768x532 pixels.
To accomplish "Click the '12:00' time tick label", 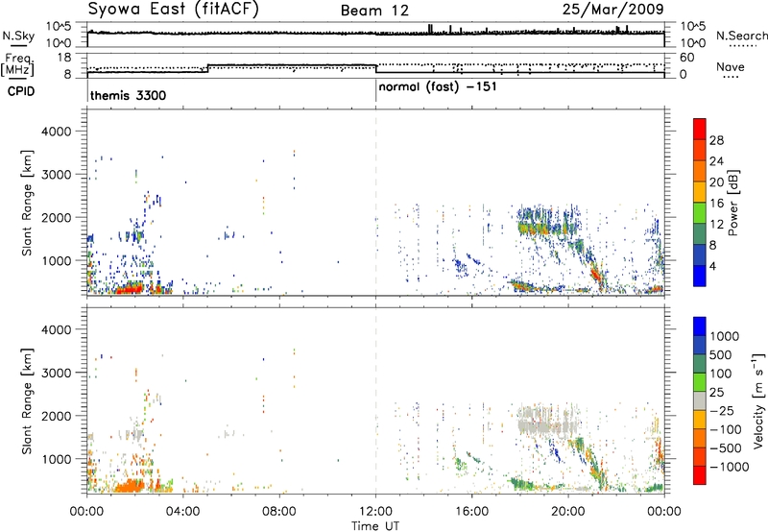I will click(x=375, y=512).
